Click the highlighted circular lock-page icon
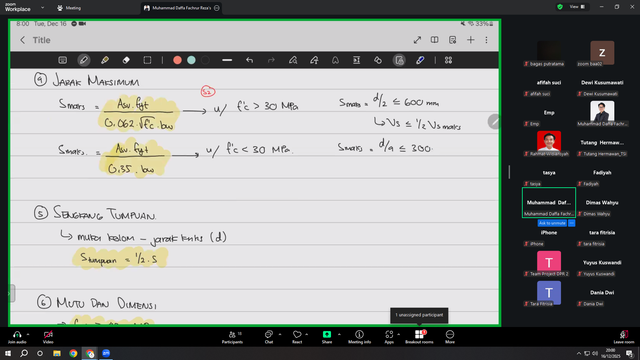The image size is (640, 360). click(399, 60)
